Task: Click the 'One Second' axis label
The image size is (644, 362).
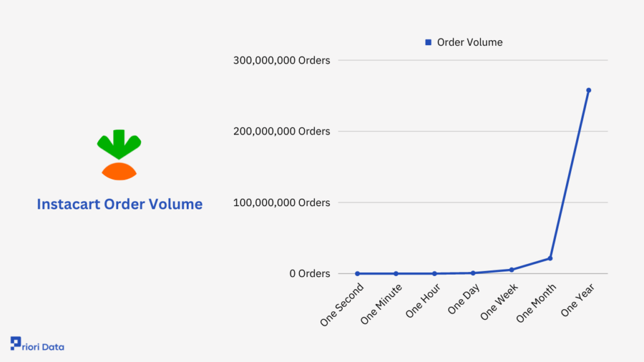Action: click(x=342, y=305)
